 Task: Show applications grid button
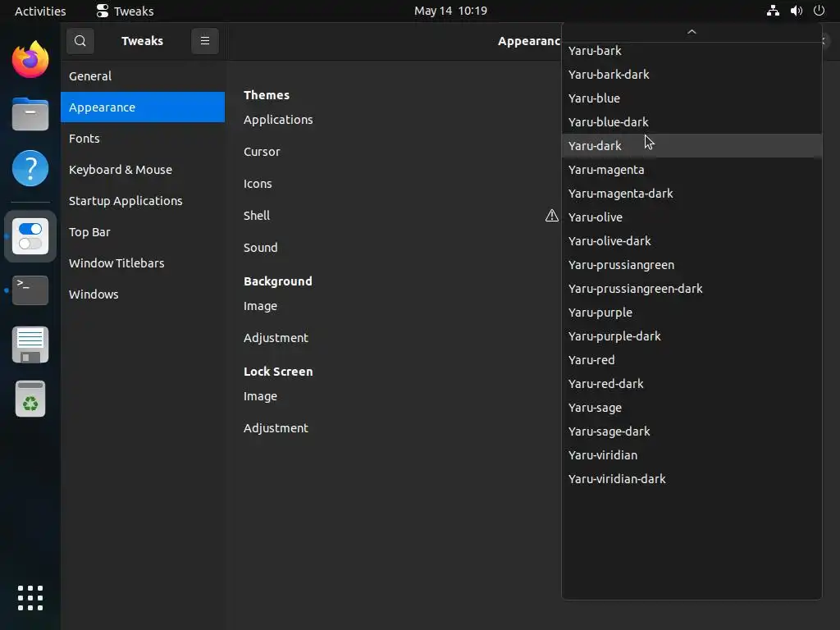tap(30, 597)
